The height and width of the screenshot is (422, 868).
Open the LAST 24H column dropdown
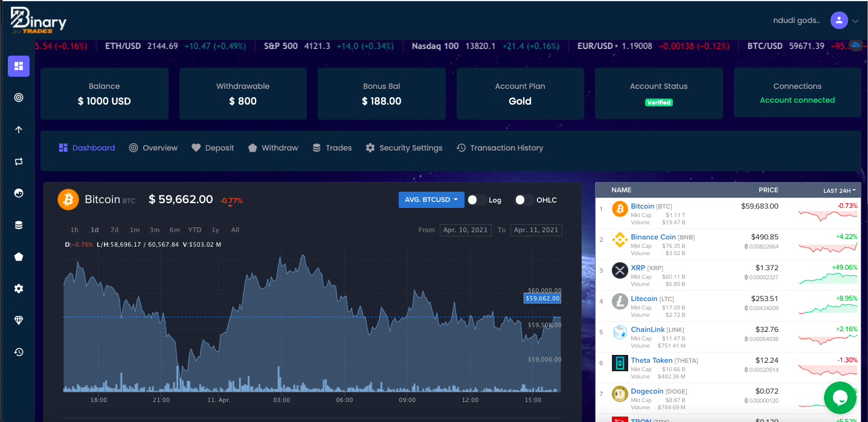coord(840,190)
